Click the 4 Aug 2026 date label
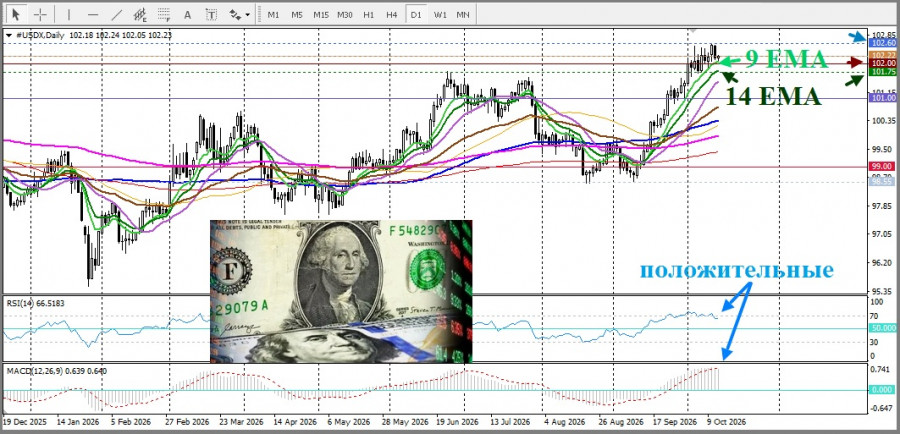 (x=566, y=421)
